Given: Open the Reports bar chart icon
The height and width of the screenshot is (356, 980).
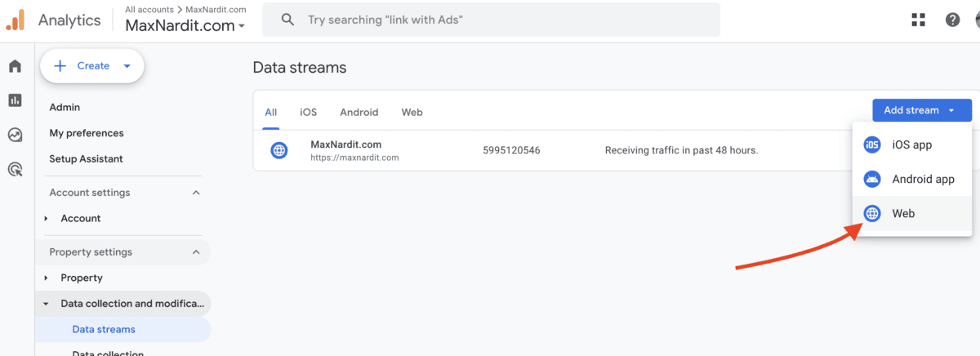Looking at the screenshot, I should click(15, 100).
